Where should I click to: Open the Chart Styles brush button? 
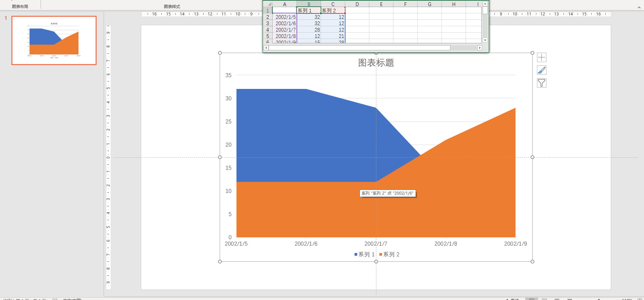click(542, 70)
